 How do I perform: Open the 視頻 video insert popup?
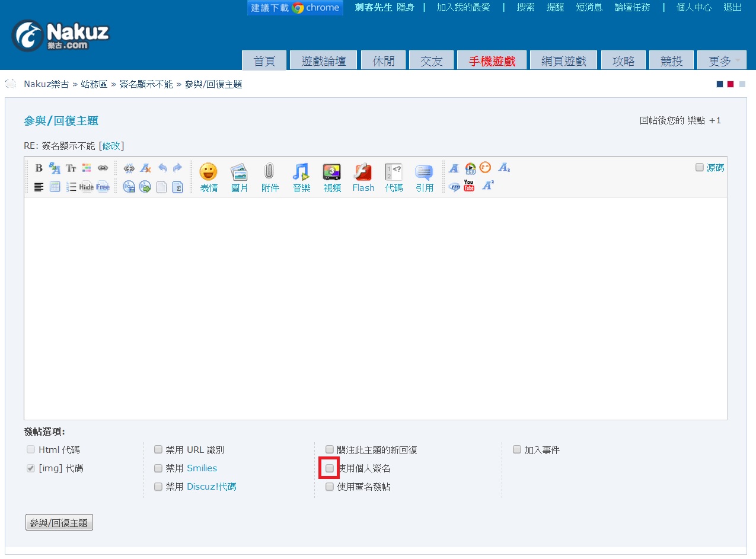(332, 177)
